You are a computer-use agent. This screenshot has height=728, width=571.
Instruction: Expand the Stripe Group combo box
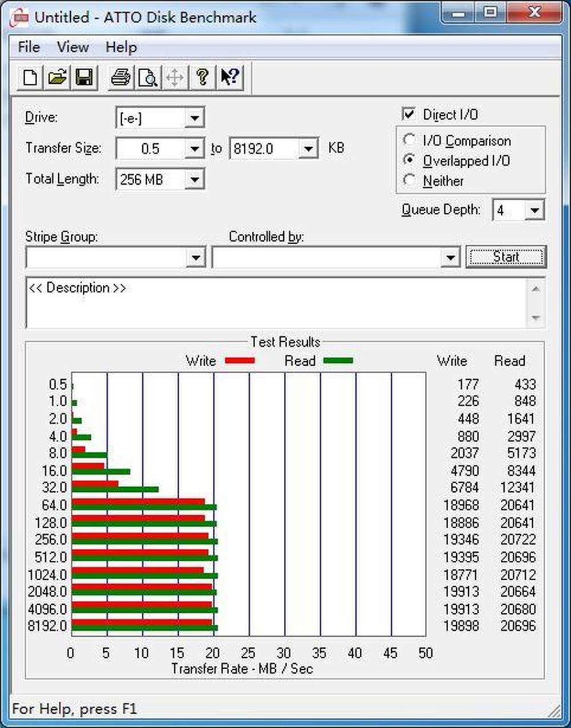[195, 257]
